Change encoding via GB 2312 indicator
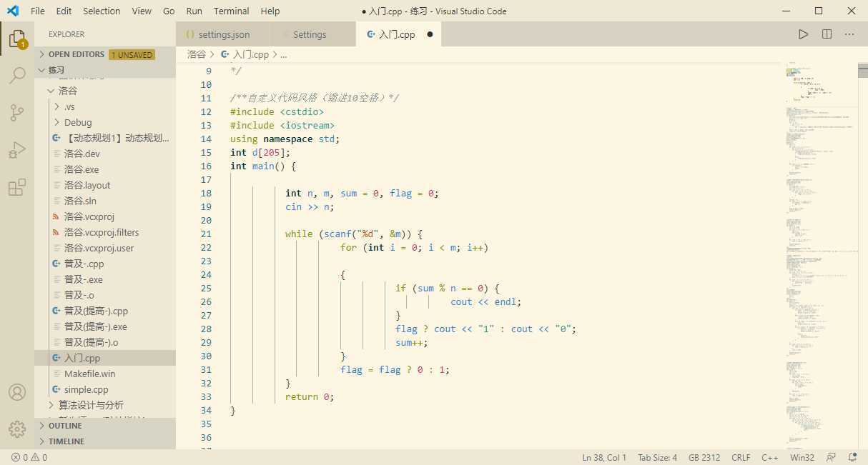 [x=704, y=457]
